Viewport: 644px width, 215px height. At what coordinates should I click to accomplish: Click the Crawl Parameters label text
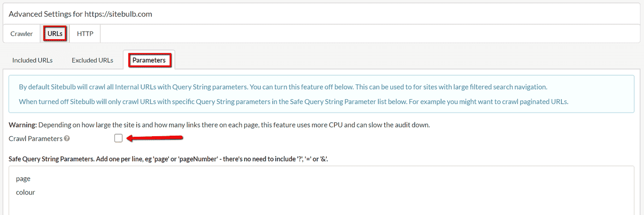pos(35,138)
